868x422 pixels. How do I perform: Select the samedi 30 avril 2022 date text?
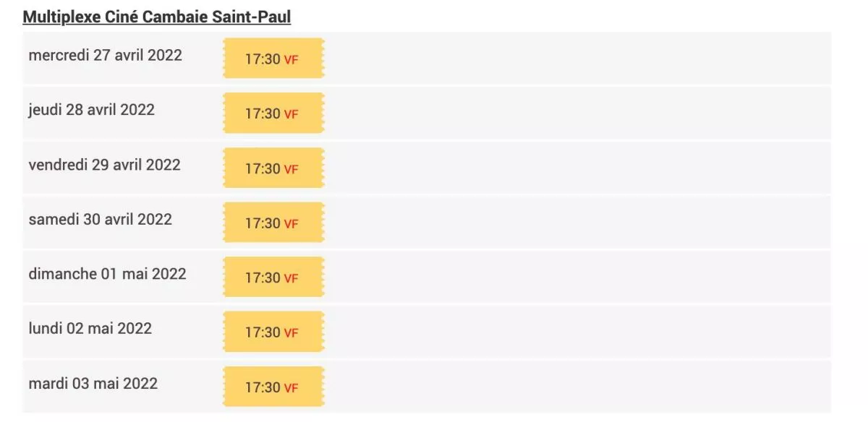pos(101,219)
